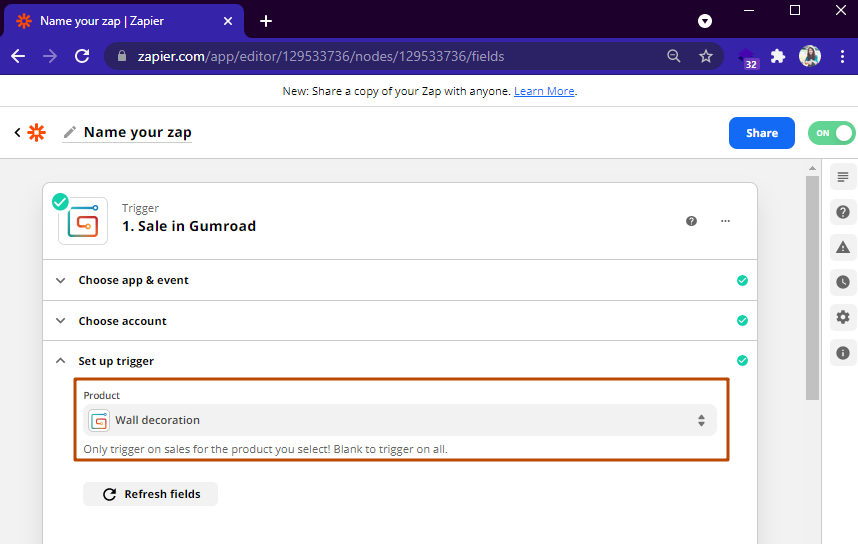Image resolution: width=858 pixels, height=544 pixels.
Task: Click the tab search dropdown circle icon
Action: [x=705, y=21]
